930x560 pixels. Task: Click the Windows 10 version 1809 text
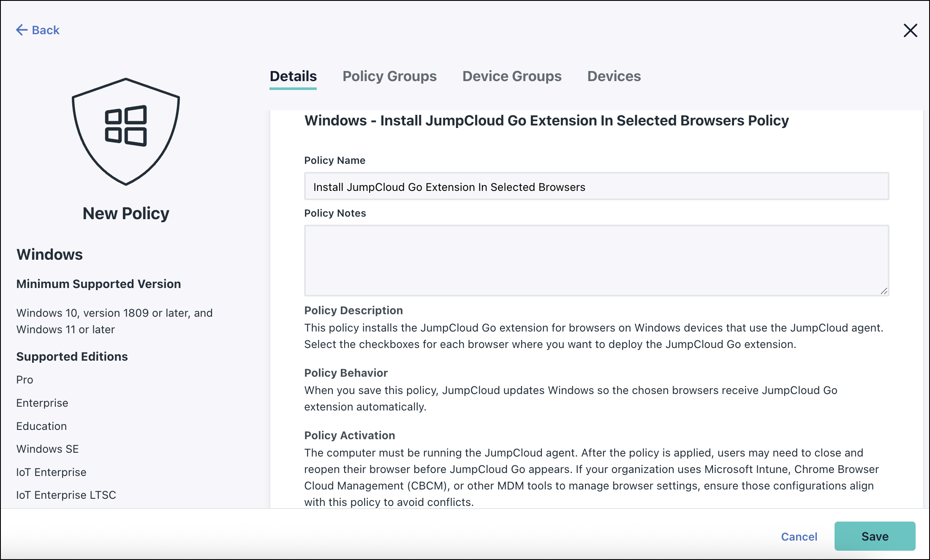(114, 321)
